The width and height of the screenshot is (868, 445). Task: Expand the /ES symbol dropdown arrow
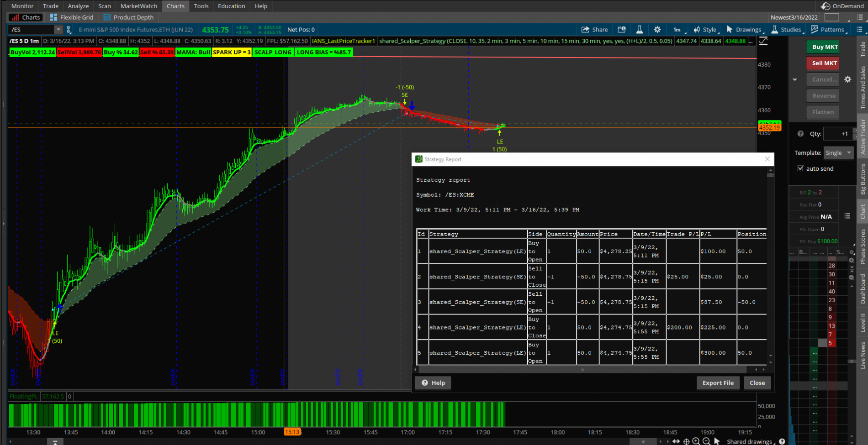click(x=58, y=30)
